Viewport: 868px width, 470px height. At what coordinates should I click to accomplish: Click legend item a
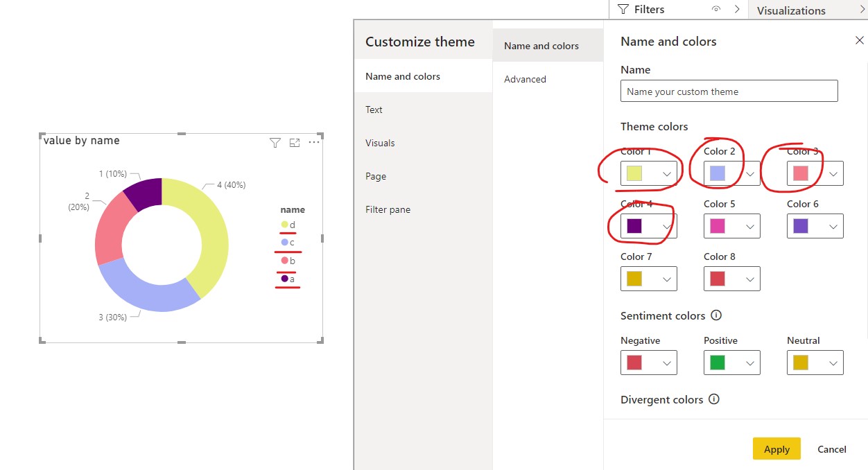click(x=288, y=279)
